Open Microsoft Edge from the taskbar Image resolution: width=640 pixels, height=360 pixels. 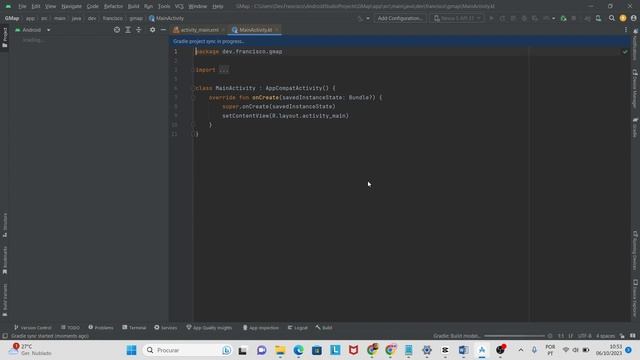click(x=298, y=350)
